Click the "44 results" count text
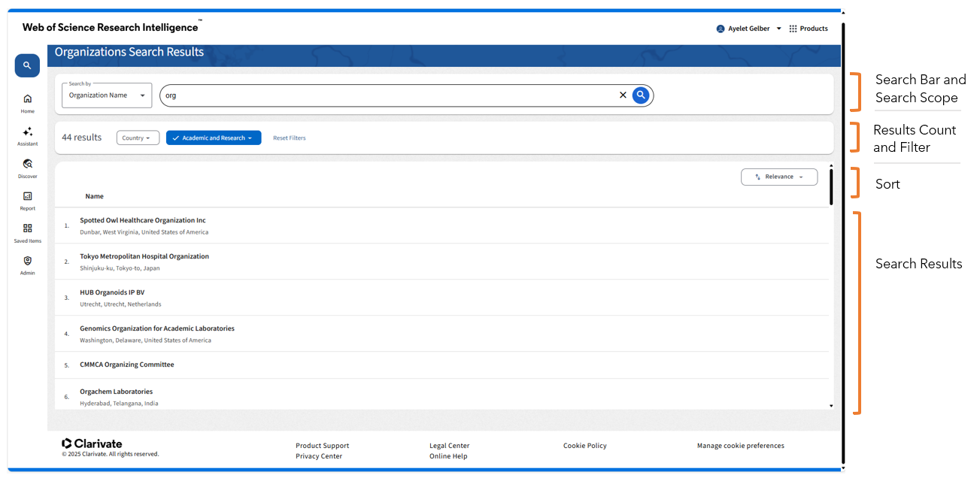Screen dimensions: 980x478 [x=82, y=138]
